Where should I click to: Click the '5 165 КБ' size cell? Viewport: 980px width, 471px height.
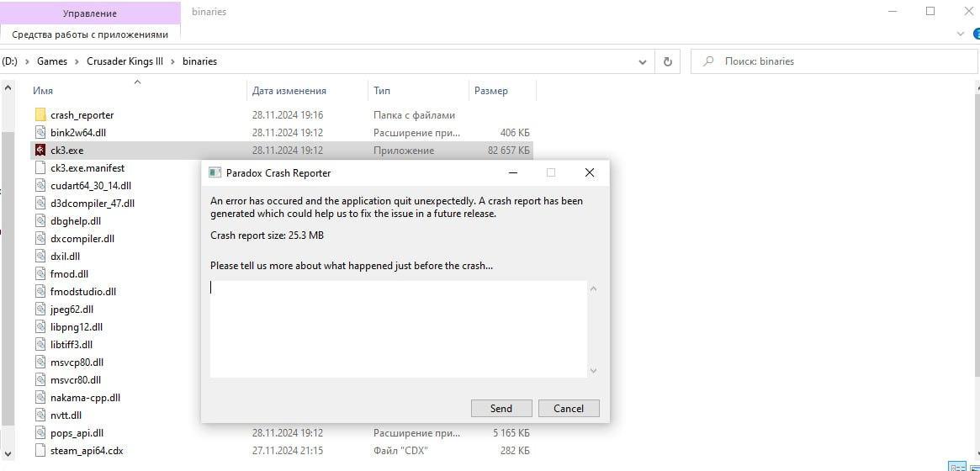click(511, 433)
